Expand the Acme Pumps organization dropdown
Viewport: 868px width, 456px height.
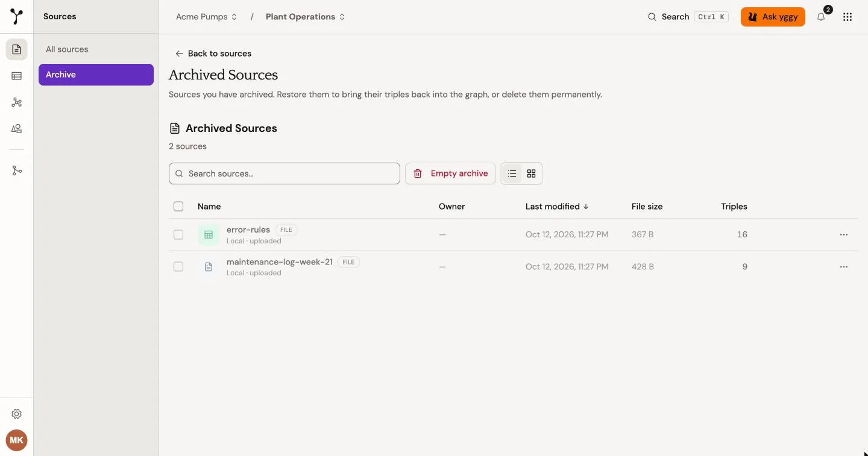(x=207, y=17)
